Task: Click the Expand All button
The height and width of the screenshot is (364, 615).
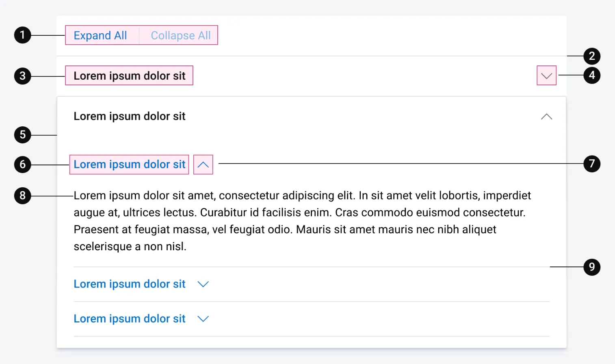Action: coord(100,35)
